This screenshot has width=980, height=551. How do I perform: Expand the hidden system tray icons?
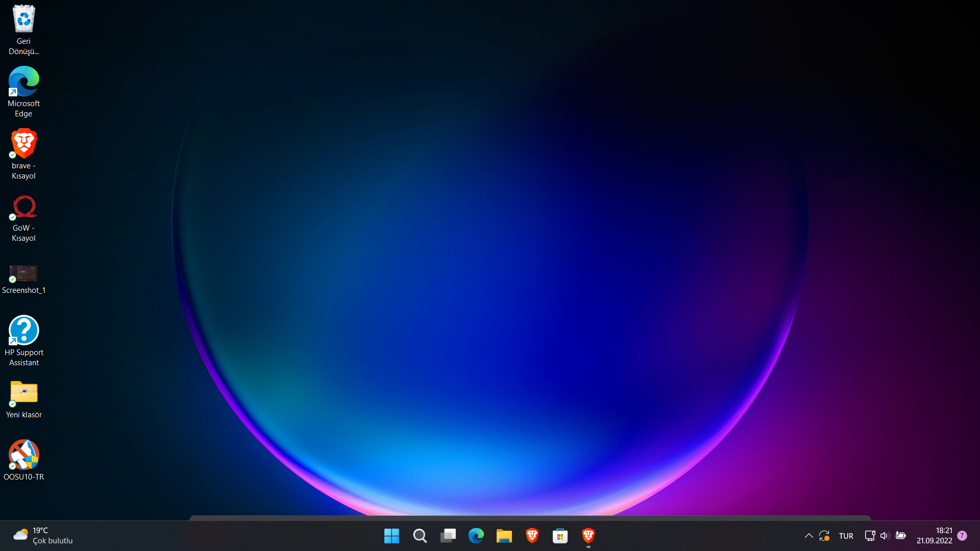(x=808, y=536)
